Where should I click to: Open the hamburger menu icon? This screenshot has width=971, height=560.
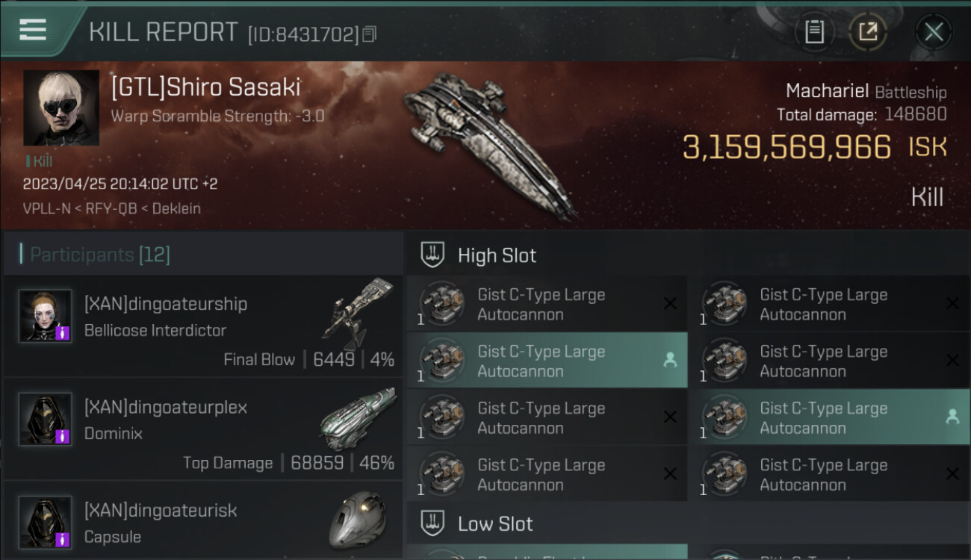(32, 30)
